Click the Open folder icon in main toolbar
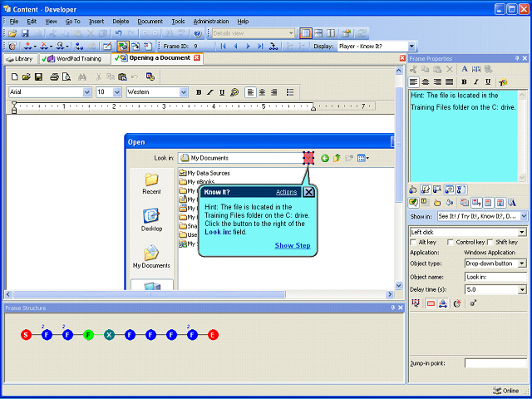This screenshot has width=532, height=399. 12,33
